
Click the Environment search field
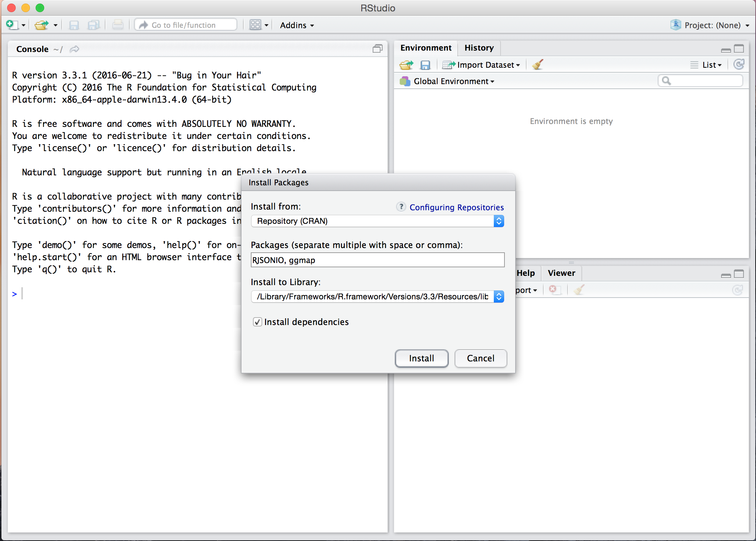[x=700, y=81]
